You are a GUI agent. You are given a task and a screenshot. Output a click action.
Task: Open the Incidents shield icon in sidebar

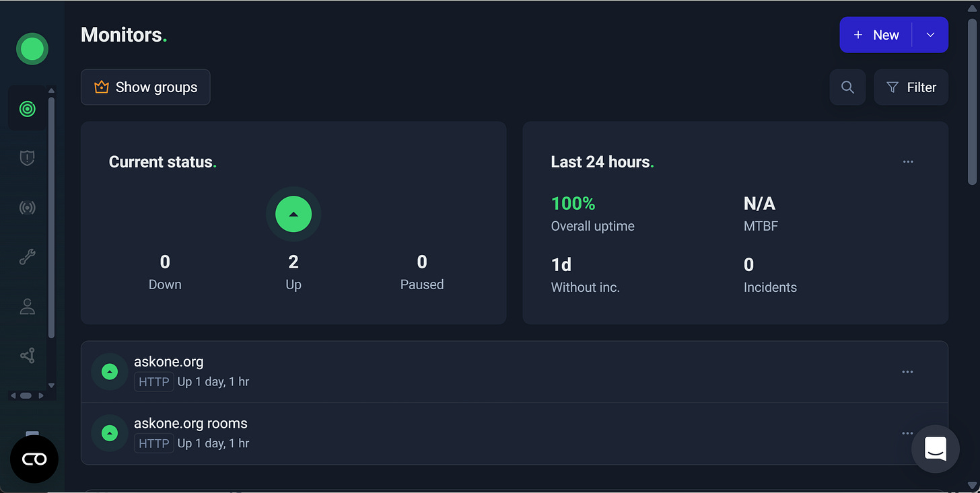pos(27,158)
